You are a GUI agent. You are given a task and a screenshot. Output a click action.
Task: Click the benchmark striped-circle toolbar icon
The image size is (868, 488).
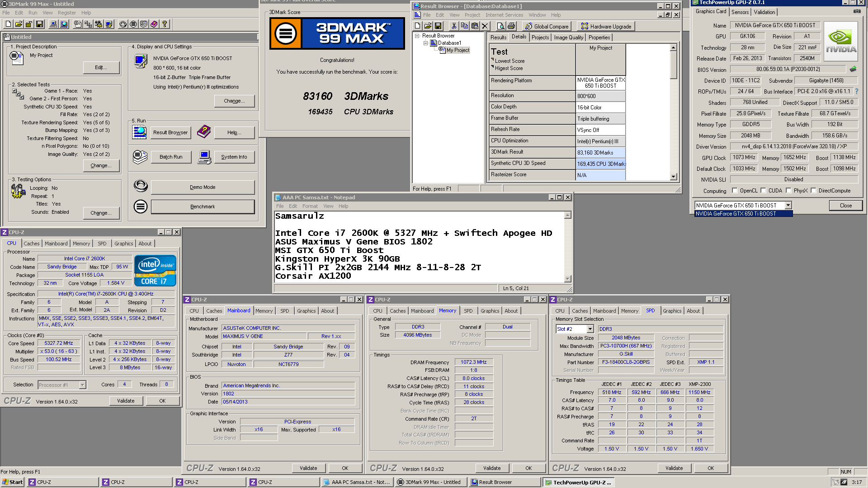point(133,24)
